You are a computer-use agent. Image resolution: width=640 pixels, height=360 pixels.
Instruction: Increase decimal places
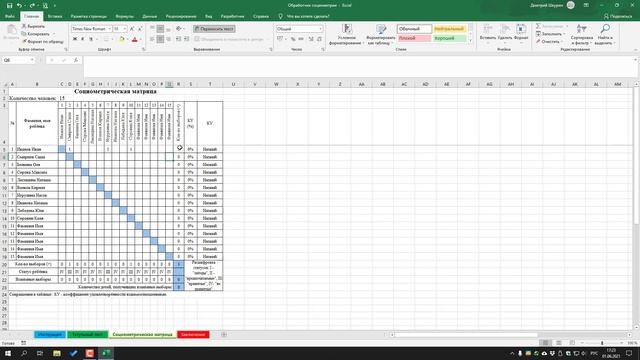coord(311,39)
